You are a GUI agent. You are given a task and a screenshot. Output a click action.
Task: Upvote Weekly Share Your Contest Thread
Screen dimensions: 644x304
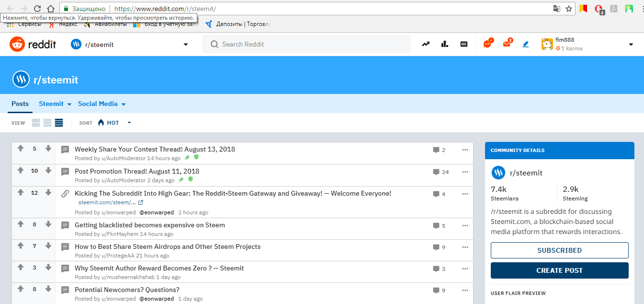(x=21, y=149)
